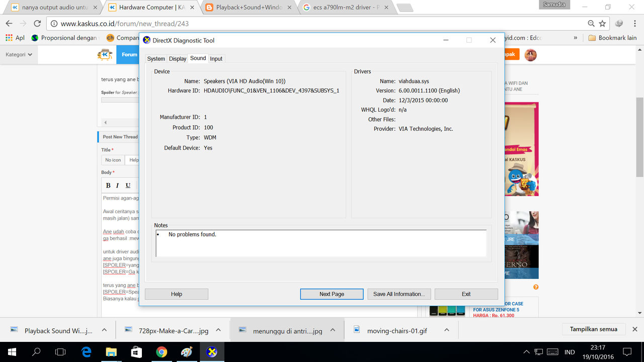Select the 'No icon' option for thread

113,160
